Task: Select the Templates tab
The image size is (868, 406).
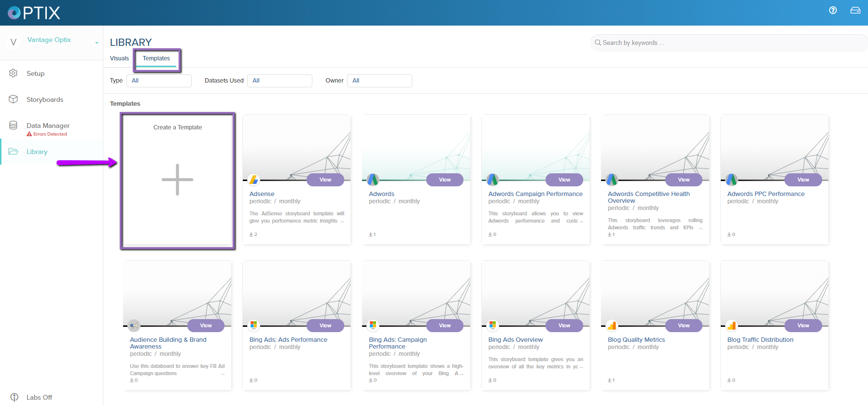Action: pos(156,58)
